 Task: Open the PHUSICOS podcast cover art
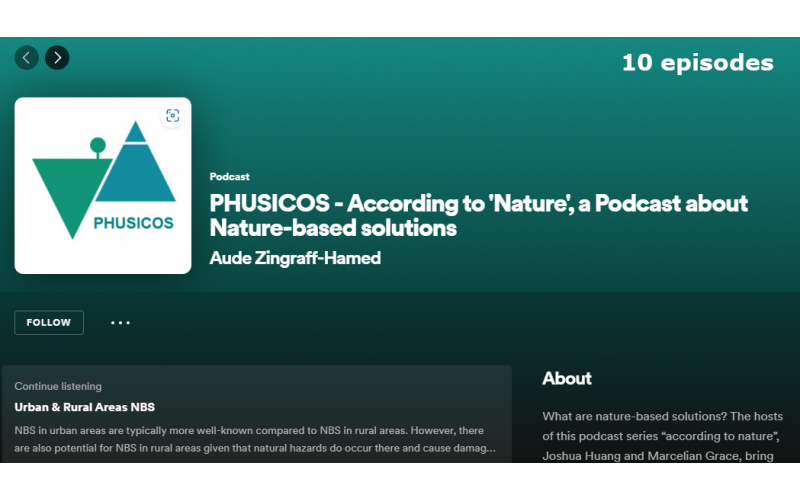(103, 186)
